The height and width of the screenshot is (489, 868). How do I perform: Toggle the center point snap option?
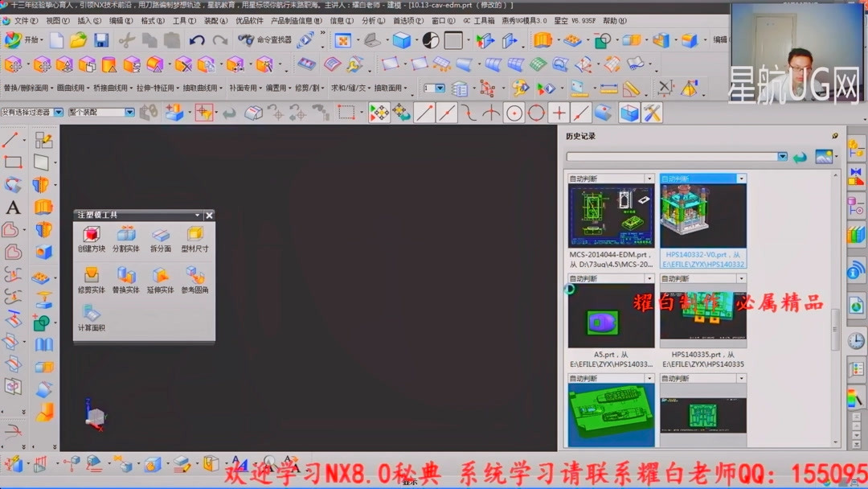[x=513, y=113]
